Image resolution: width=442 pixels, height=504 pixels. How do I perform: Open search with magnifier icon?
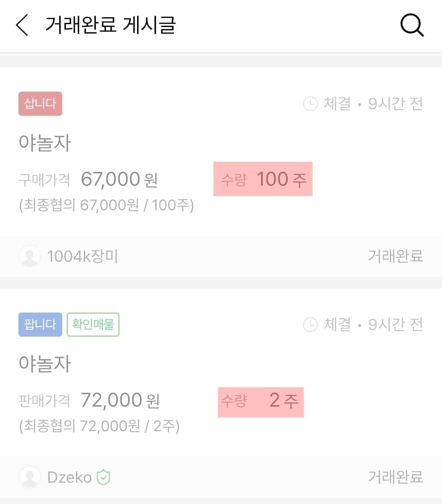(412, 25)
